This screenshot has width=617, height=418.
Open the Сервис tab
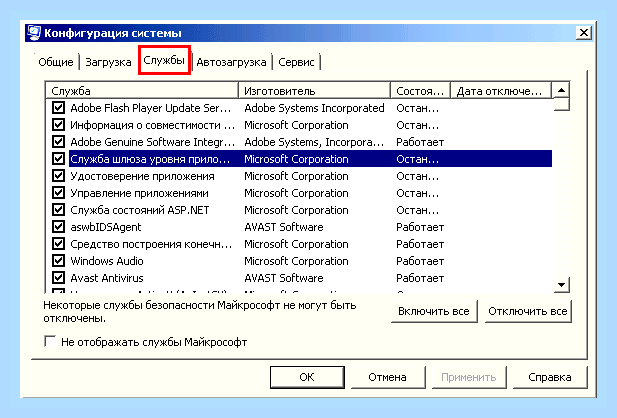[x=296, y=62]
